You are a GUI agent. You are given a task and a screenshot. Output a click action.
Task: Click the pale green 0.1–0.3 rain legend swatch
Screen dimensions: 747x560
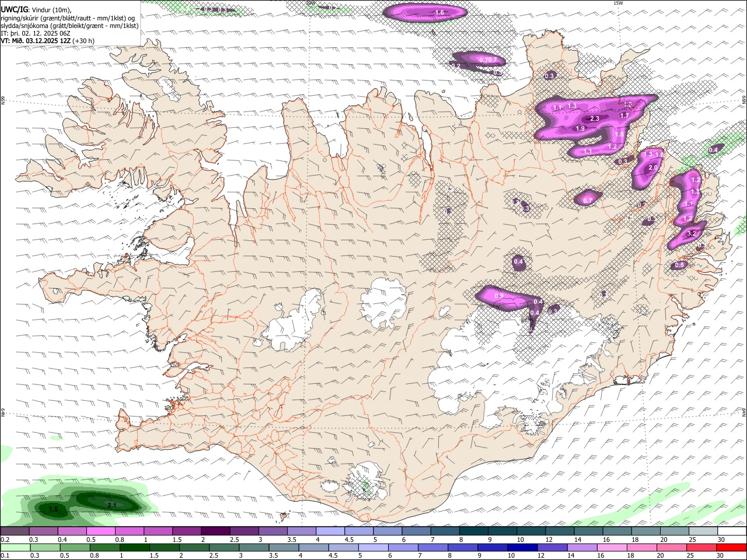coord(15,547)
